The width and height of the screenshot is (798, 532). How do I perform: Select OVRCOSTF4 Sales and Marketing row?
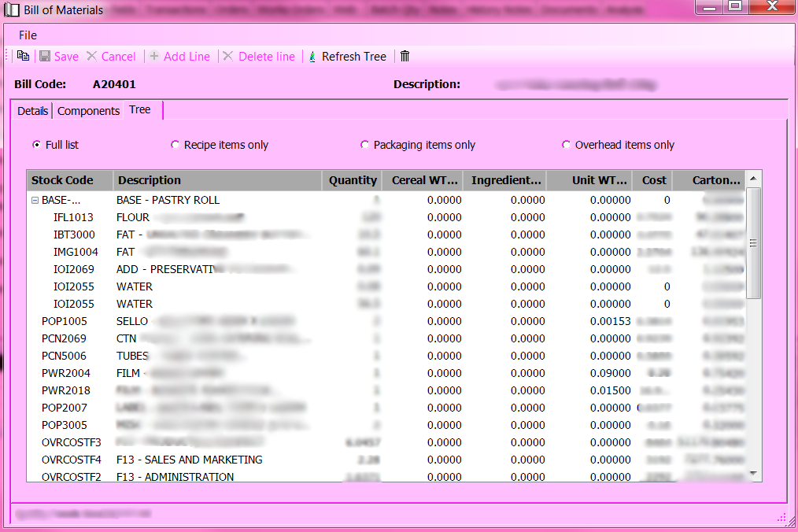(x=386, y=460)
